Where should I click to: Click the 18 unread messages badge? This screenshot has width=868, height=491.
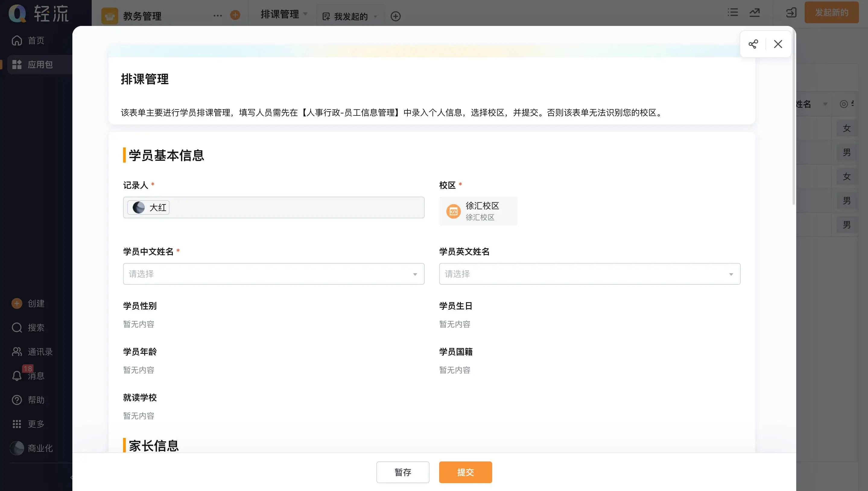[x=28, y=369]
